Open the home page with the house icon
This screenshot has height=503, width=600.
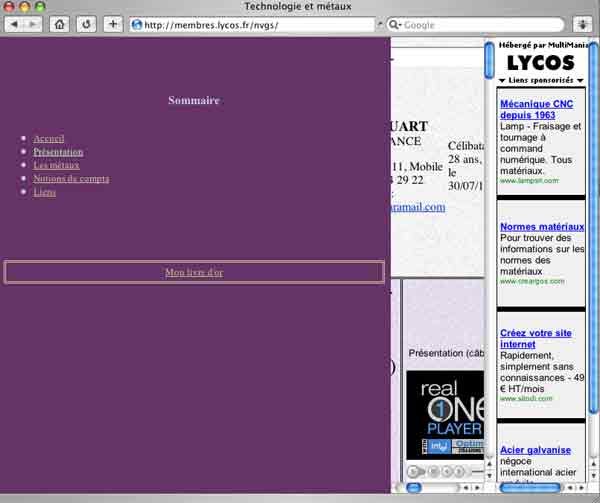tap(59, 25)
